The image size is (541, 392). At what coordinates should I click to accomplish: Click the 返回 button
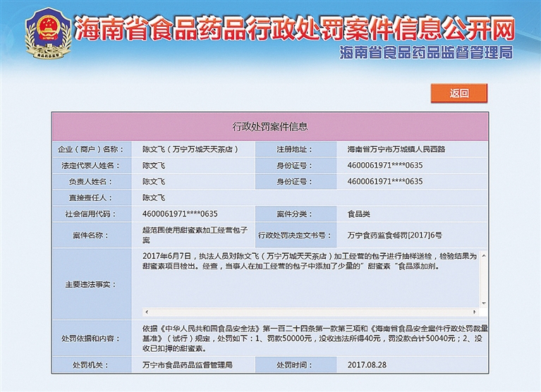[x=458, y=93]
